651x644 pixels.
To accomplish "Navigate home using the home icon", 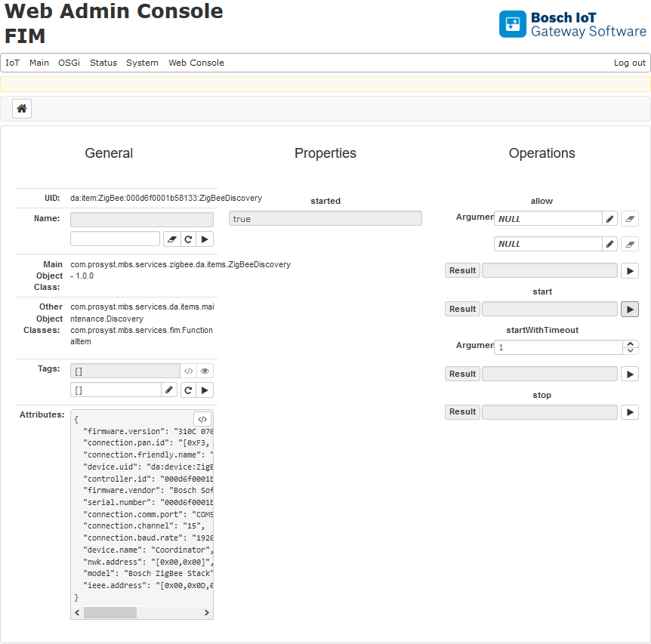I will point(21,108).
